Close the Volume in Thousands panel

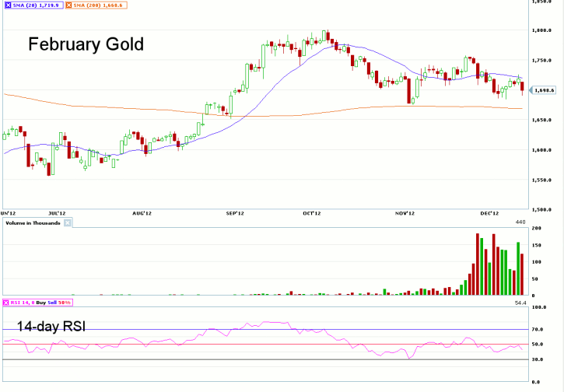pyautogui.click(x=67, y=223)
